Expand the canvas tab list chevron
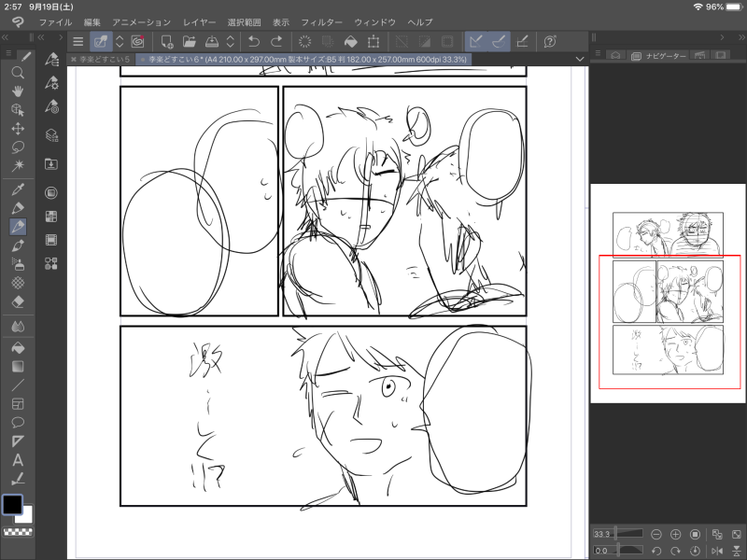Image resolution: width=747 pixels, height=560 pixels. point(580,60)
